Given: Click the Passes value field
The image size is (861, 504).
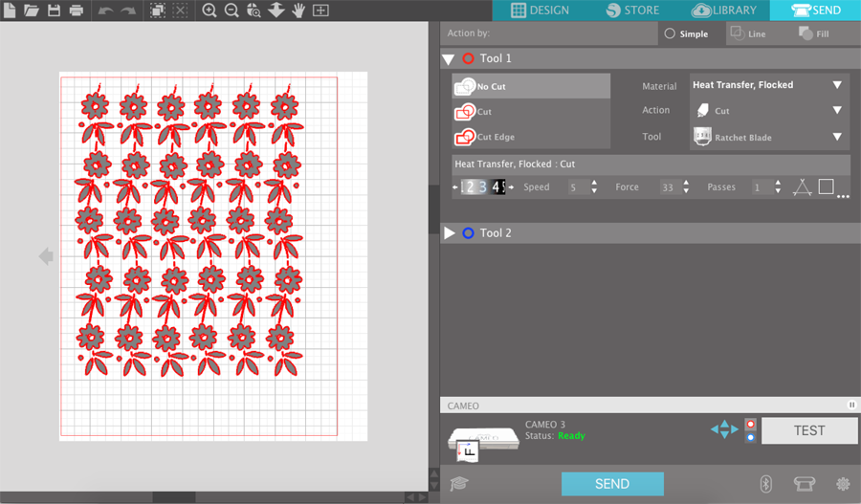Looking at the screenshot, I should tap(762, 187).
